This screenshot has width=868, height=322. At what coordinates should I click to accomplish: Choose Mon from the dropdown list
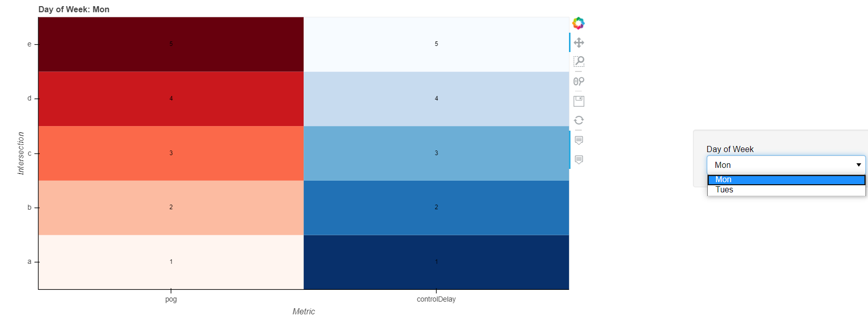point(786,180)
